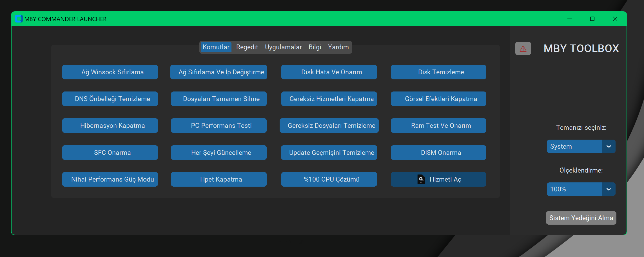Screen dimensions: 644x257
Task: Close the MBY Commander Launcher window
Action: coord(615,19)
